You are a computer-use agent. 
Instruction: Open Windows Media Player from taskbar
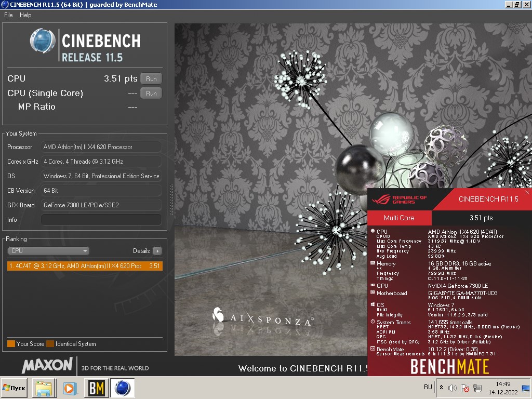[70, 388]
